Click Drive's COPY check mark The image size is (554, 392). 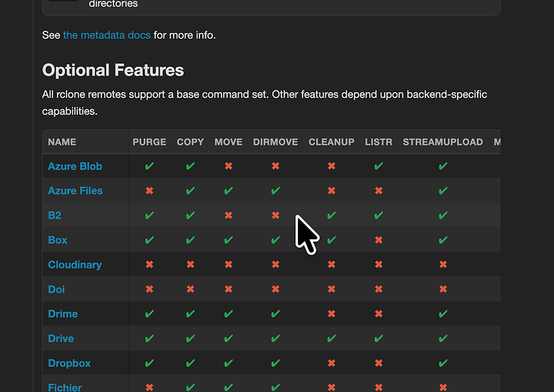click(x=190, y=338)
